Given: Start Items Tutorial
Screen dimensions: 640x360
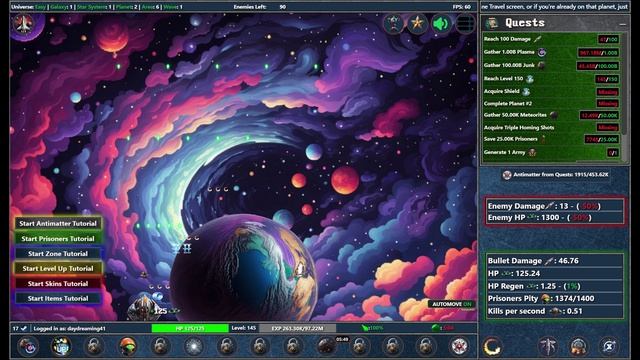Looking at the screenshot, I should [58, 298].
